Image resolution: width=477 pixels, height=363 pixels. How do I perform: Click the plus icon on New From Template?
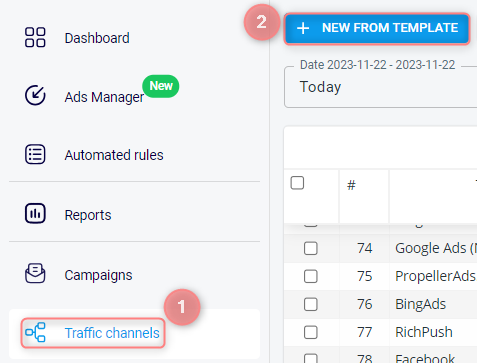(303, 28)
